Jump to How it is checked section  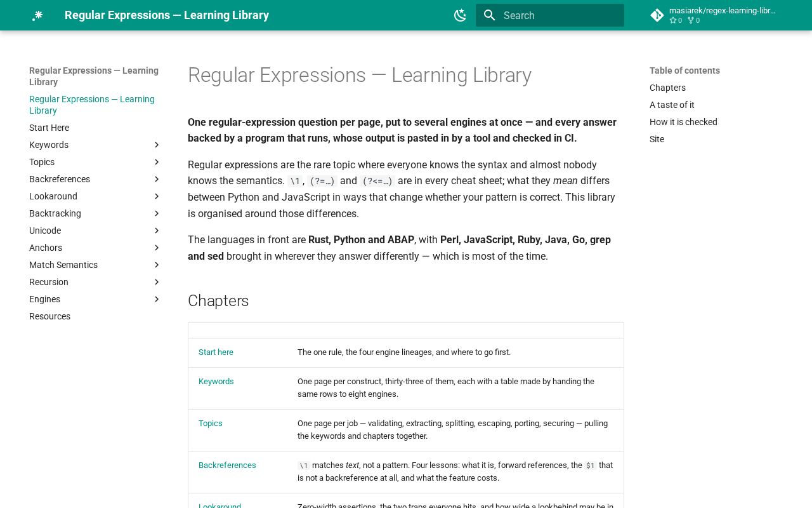click(x=683, y=122)
